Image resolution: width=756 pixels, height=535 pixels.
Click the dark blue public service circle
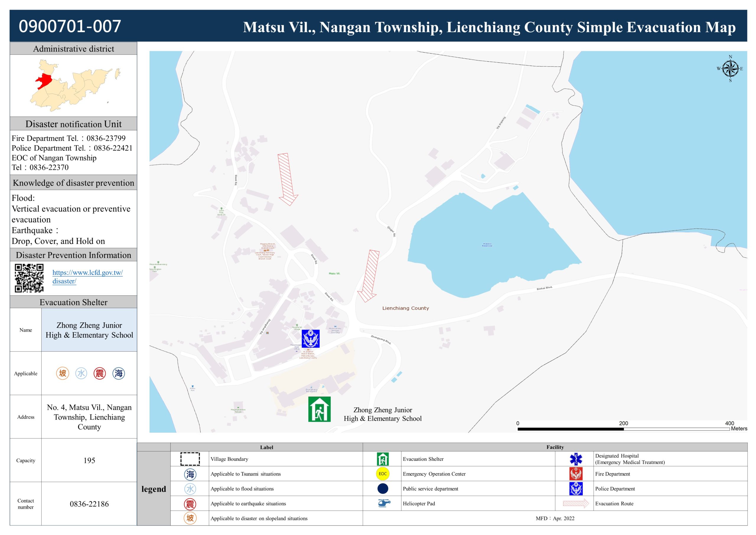(383, 489)
